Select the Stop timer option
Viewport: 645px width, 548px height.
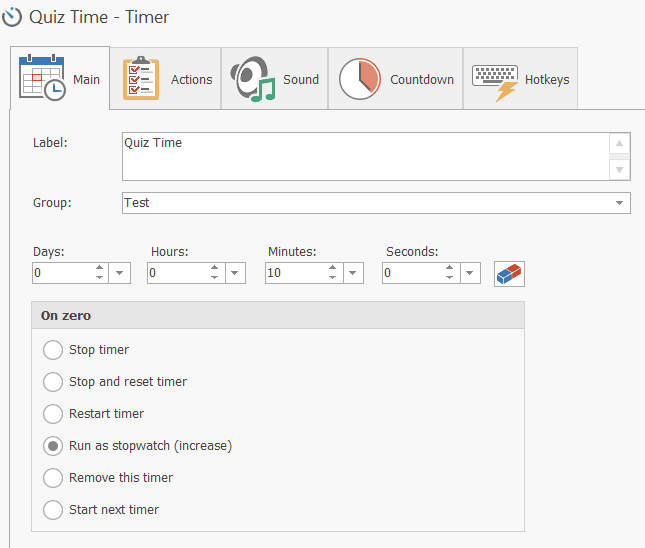[53, 350]
